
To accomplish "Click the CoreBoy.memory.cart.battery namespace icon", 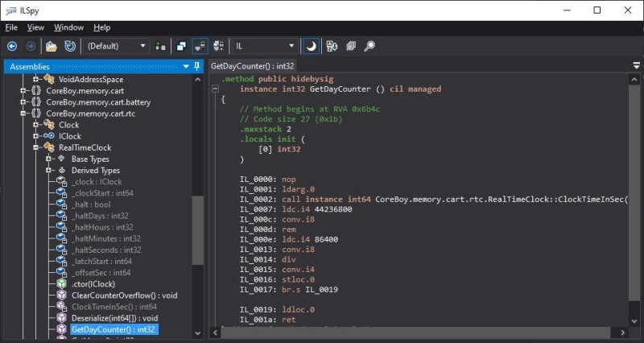I will tap(36, 102).
